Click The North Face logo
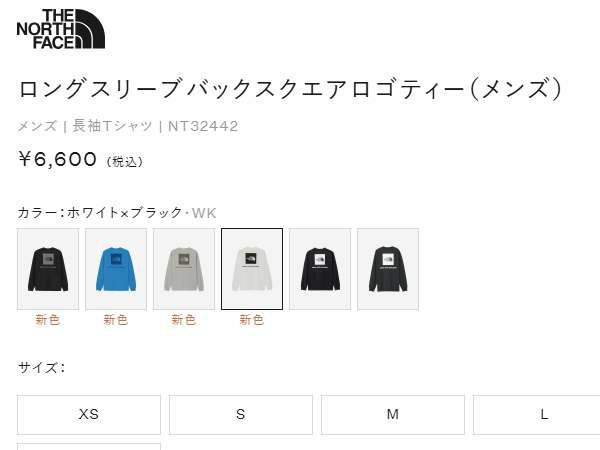Image resolution: width=600 pixels, height=450 pixels. pos(60,29)
